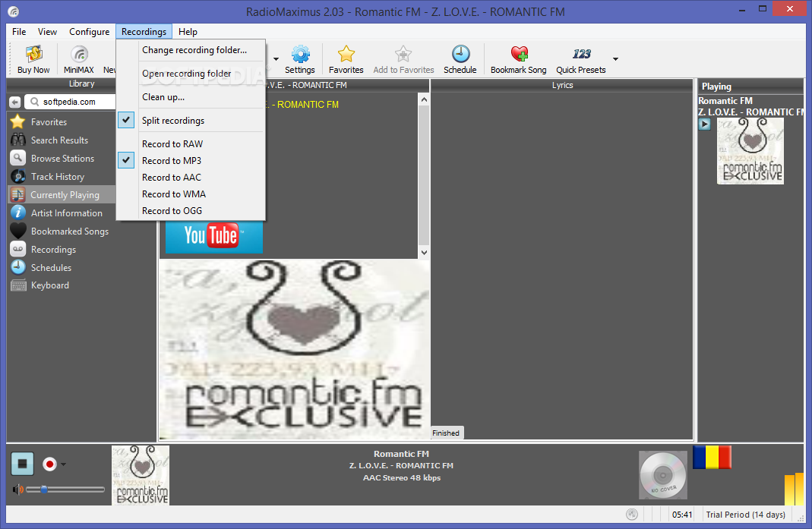Toggle Split recordings option
Image resolution: width=812 pixels, height=529 pixels.
tap(191, 121)
